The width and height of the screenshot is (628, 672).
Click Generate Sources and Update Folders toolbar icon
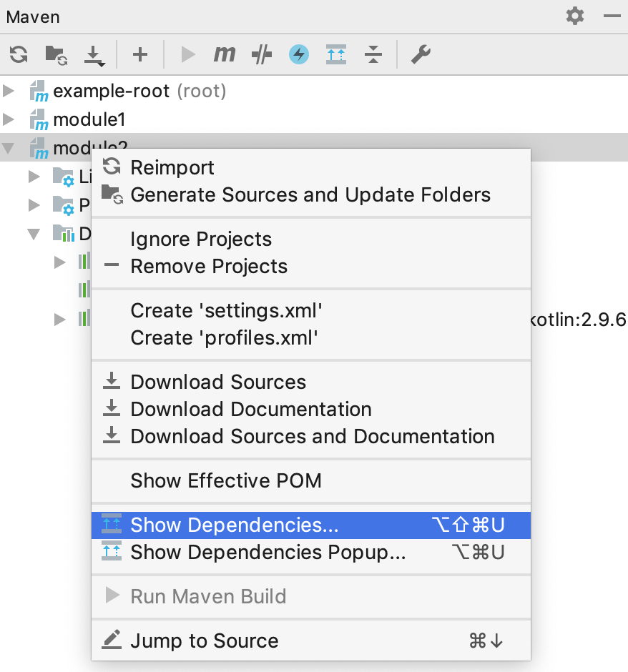pos(57,55)
